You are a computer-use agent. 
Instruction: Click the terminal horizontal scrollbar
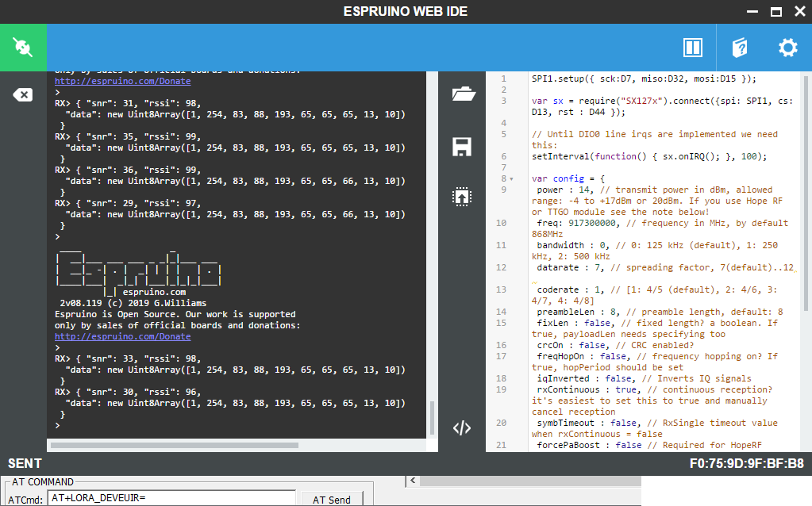pos(175,446)
